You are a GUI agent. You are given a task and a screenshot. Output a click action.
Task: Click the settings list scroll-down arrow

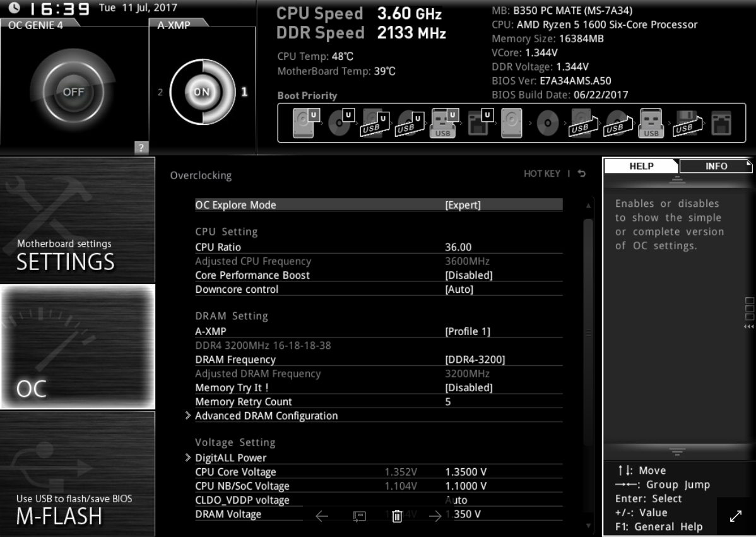tap(588, 526)
